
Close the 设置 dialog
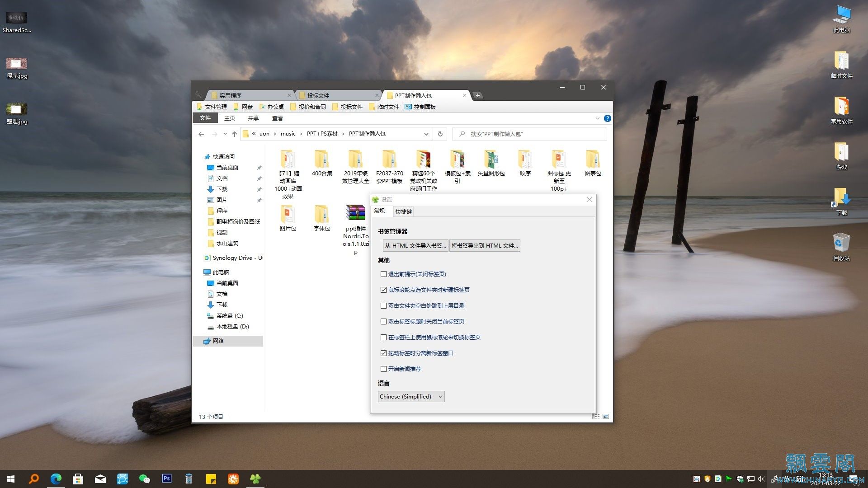coord(589,199)
